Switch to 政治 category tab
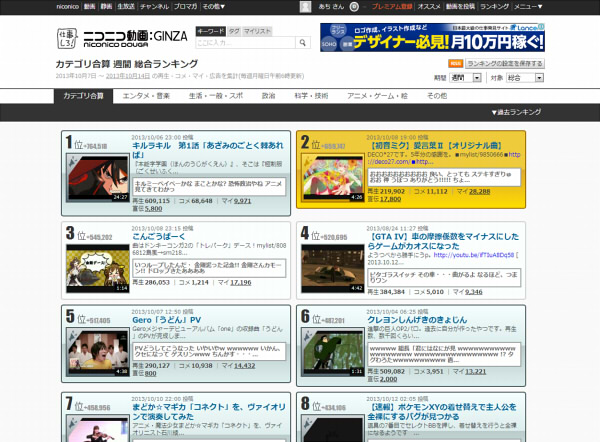Screen dimensions: 600x442 pyautogui.click(x=269, y=96)
